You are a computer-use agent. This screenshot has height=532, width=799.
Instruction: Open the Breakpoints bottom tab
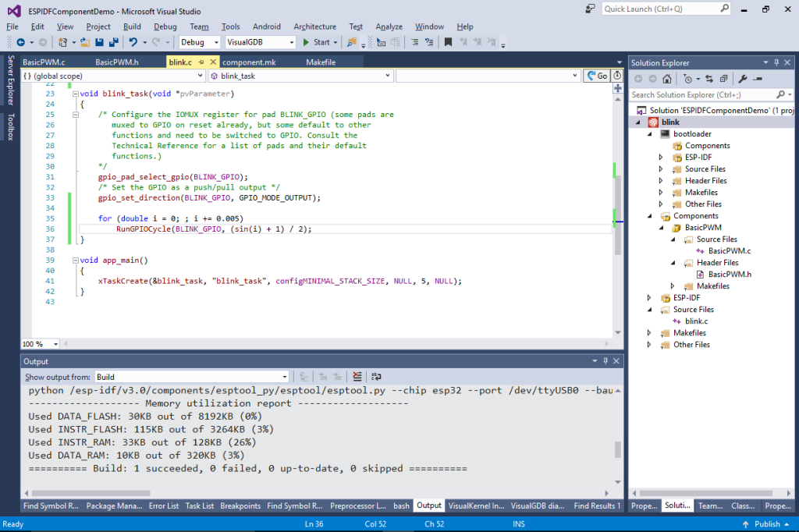(x=240, y=505)
